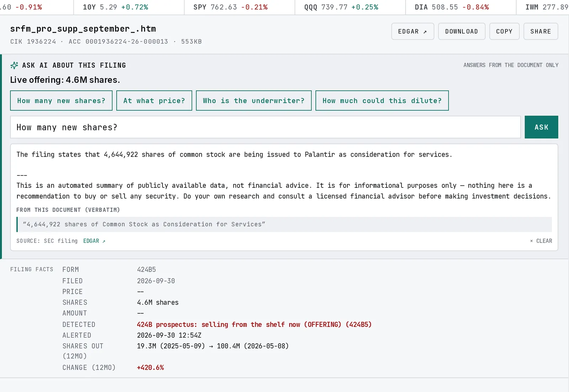Image resolution: width=569 pixels, height=392 pixels.
Task: Share this filing
Action: (541, 31)
